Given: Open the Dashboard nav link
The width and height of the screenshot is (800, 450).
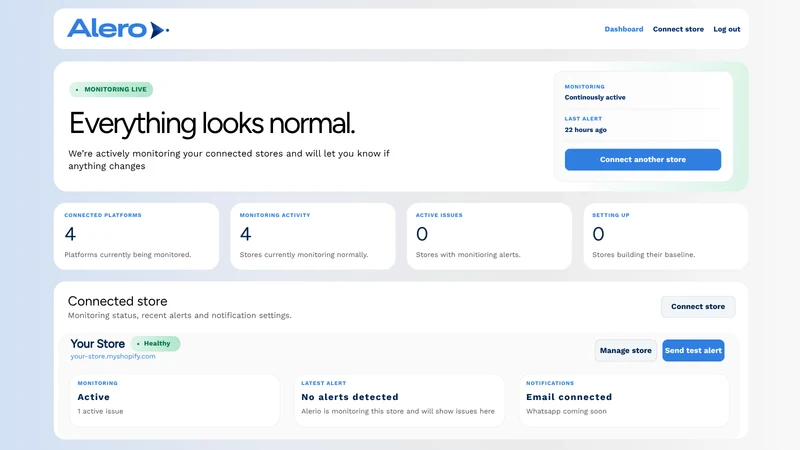Looking at the screenshot, I should [623, 29].
